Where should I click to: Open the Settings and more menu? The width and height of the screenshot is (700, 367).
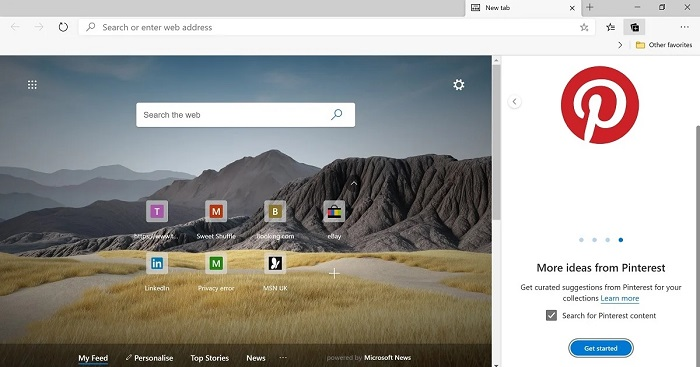(684, 27)
